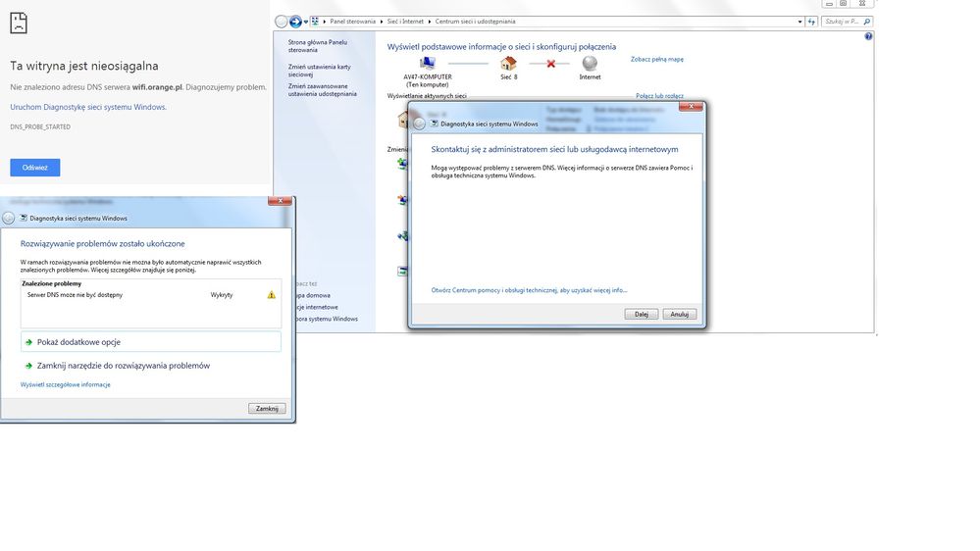Image resolution: width=980 pixels, height=551 pixels.
Task: Select the Serwer DNS może nie być dostępny row
Action: click(151, 295)
